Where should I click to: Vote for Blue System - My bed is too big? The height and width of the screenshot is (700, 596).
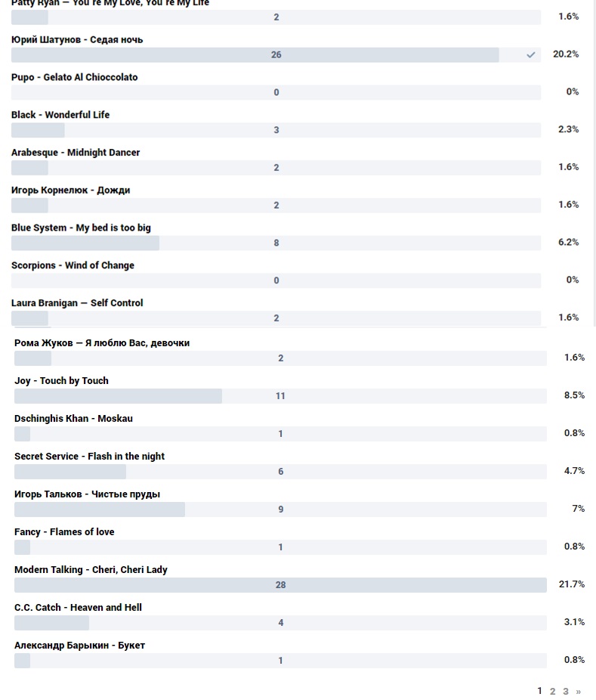pyautogui.click(x=81, y=228)
